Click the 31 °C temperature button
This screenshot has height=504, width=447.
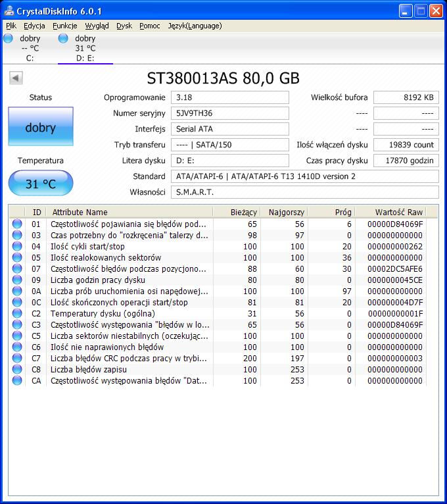coord(41,183)
